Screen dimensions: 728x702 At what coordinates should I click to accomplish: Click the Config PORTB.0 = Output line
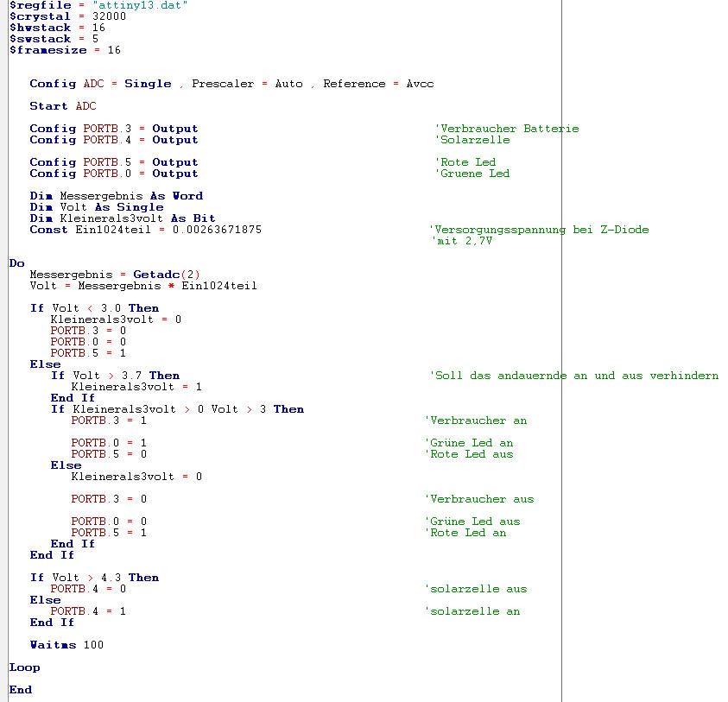(x=114, y=174)
